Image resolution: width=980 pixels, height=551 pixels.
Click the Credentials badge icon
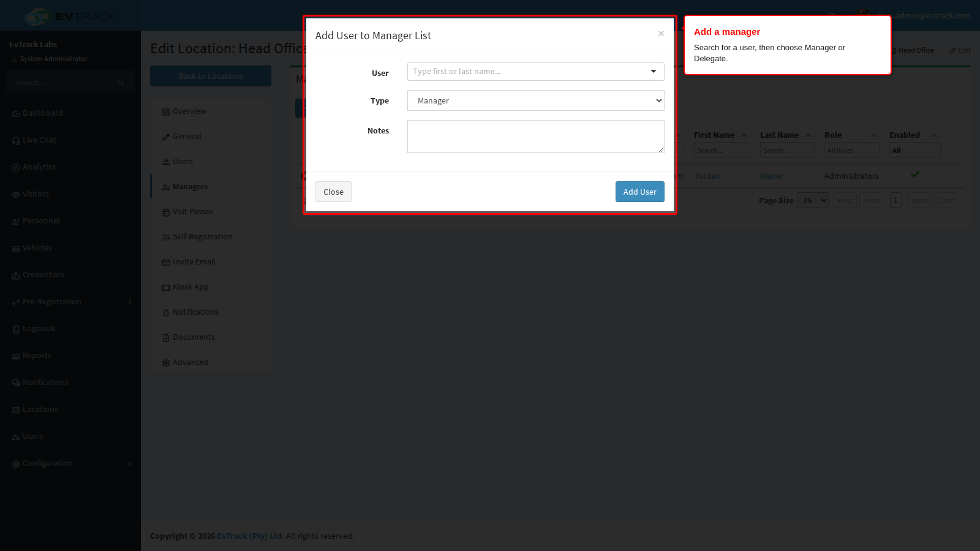tap(16, 275)
